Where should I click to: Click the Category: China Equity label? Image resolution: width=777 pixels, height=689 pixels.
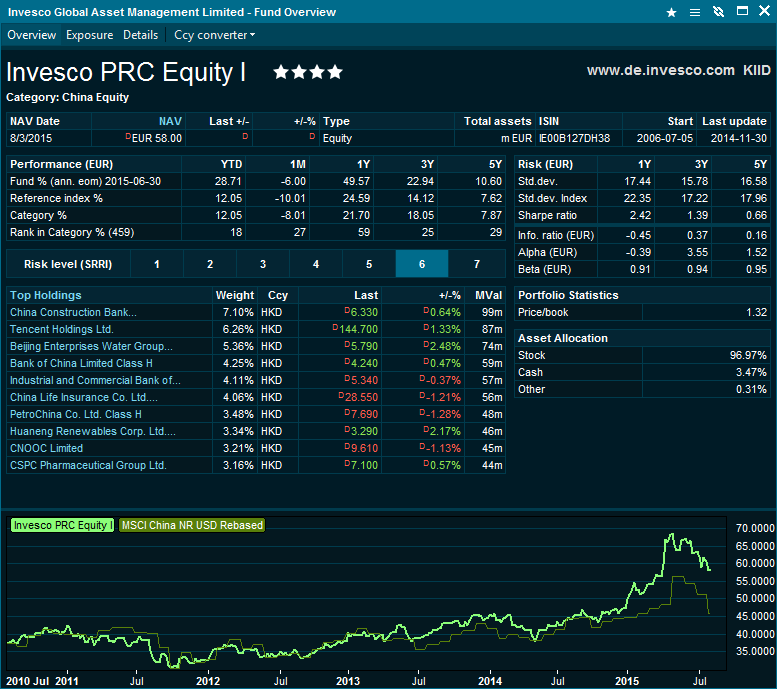(67, 98)
